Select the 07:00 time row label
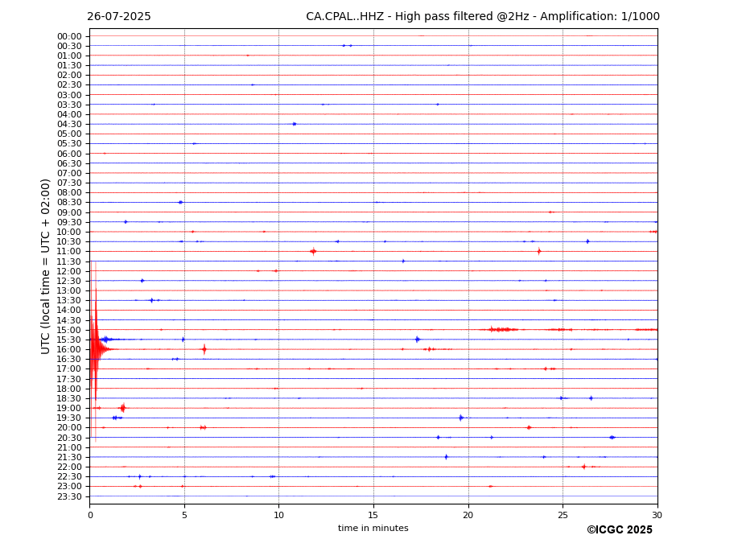 (x=69, y=173)
